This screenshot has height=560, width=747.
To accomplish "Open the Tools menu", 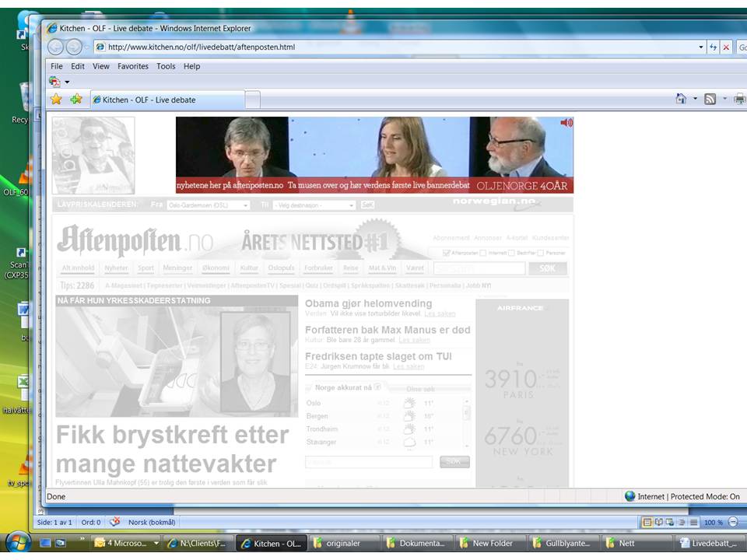I will pyautogui.click(x=166, y=66).
